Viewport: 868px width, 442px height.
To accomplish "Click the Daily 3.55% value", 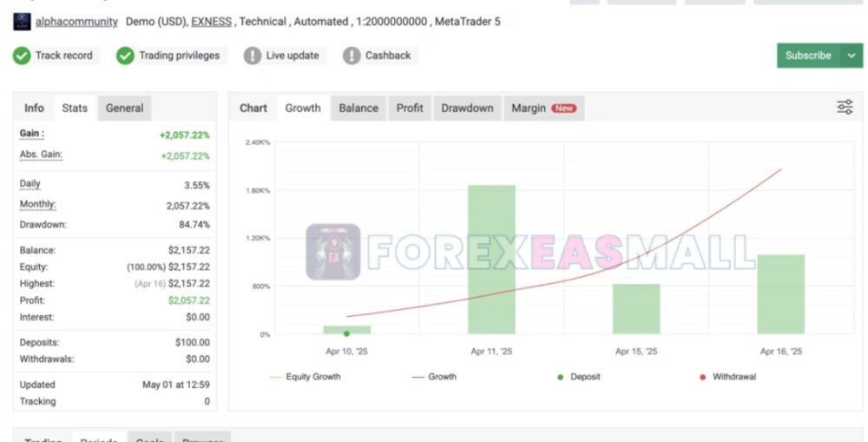I will pyautogui.click(x=197, y=185).
